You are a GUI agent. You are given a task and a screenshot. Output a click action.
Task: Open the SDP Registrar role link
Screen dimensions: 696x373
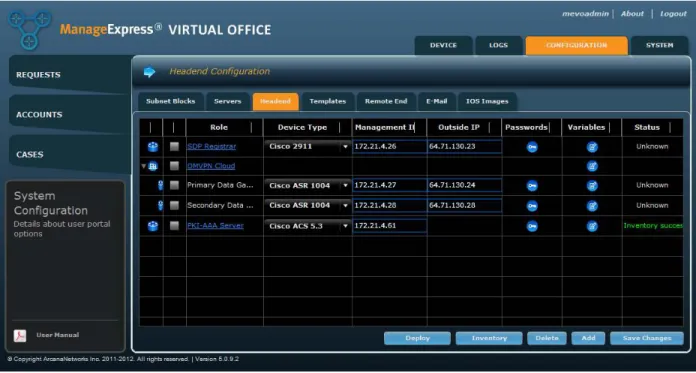[211, 147]
